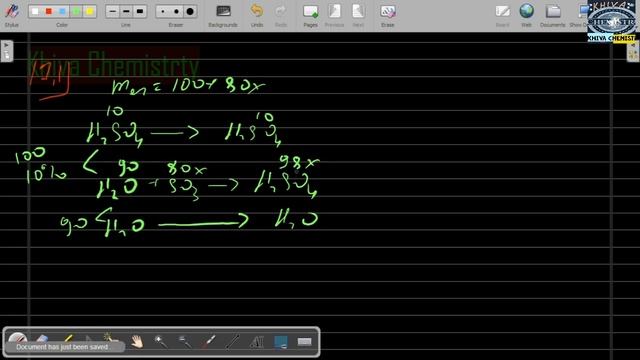640x360 pixels.
Task: Select the straight line drawing tool
Action: tap(233, 341)
